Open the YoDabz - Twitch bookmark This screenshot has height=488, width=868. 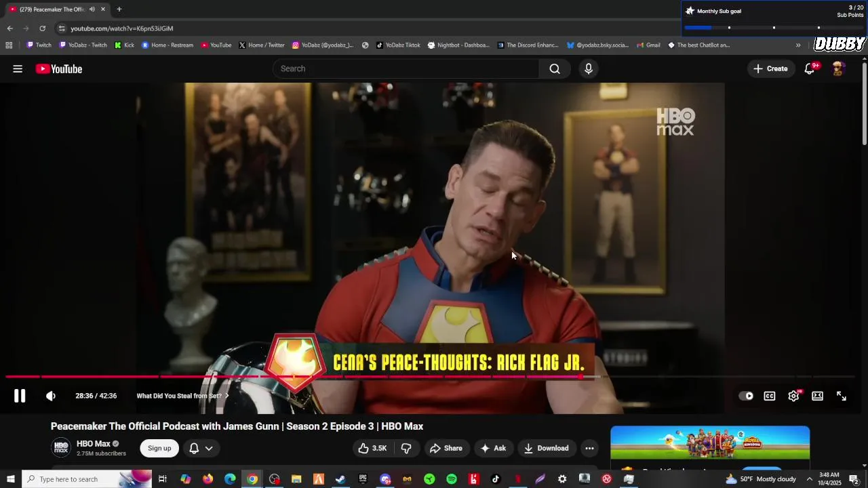(x=83, y=45)
